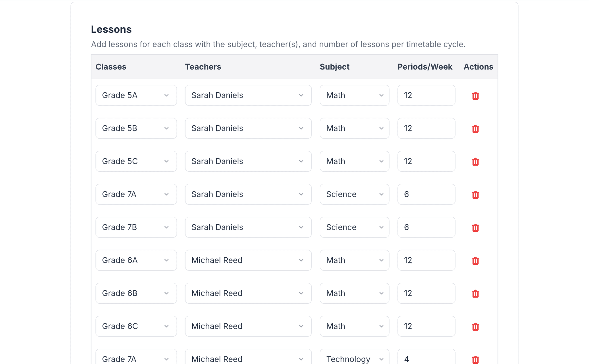Image resolution: width=589 pixels, height=364 pixels.
Task: Edit the Periods/Week value for Grade 6B Math
Action: [426, 293]
